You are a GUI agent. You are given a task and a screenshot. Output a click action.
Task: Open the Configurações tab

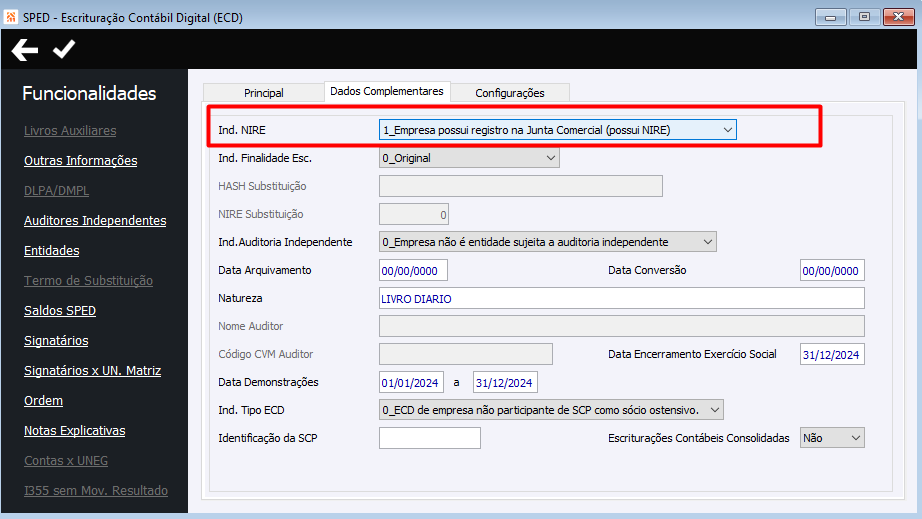[x=510, y=93]
